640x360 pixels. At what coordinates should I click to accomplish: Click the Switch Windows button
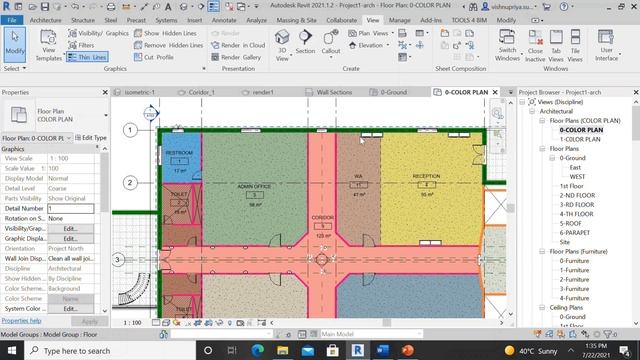(x=507, y=46)
